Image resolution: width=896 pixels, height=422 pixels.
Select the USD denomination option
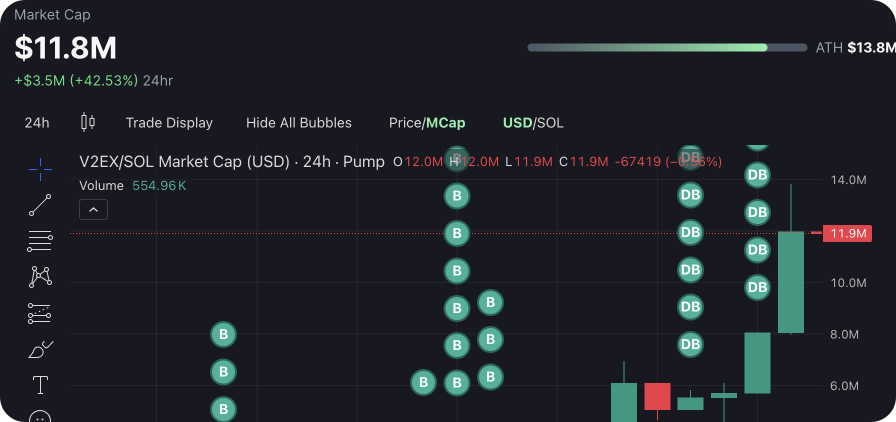pyautogui.click(x=516, y=123)
